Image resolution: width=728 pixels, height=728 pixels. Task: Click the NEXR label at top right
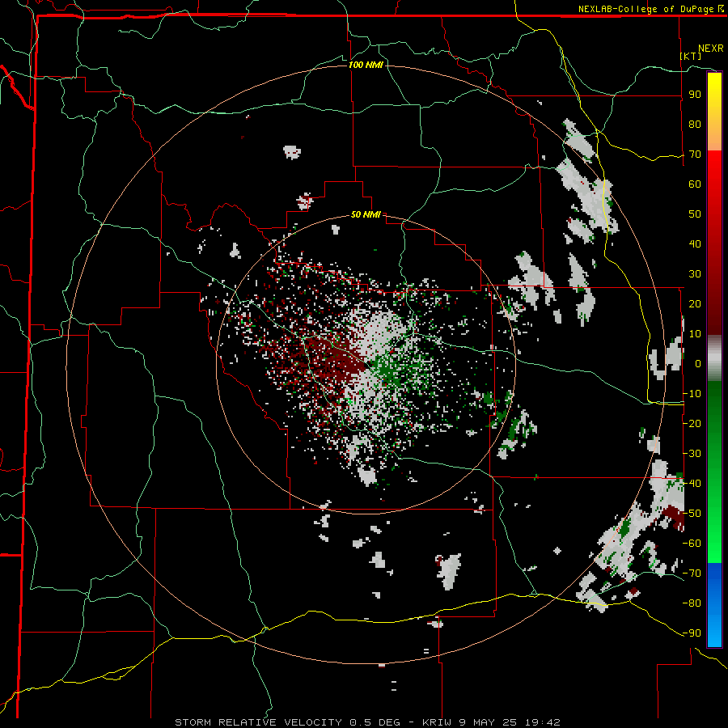[x=711, y=49]
